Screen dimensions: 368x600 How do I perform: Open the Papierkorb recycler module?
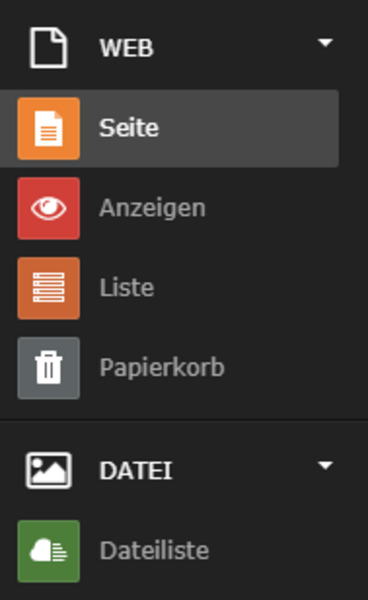pos(162,368)
